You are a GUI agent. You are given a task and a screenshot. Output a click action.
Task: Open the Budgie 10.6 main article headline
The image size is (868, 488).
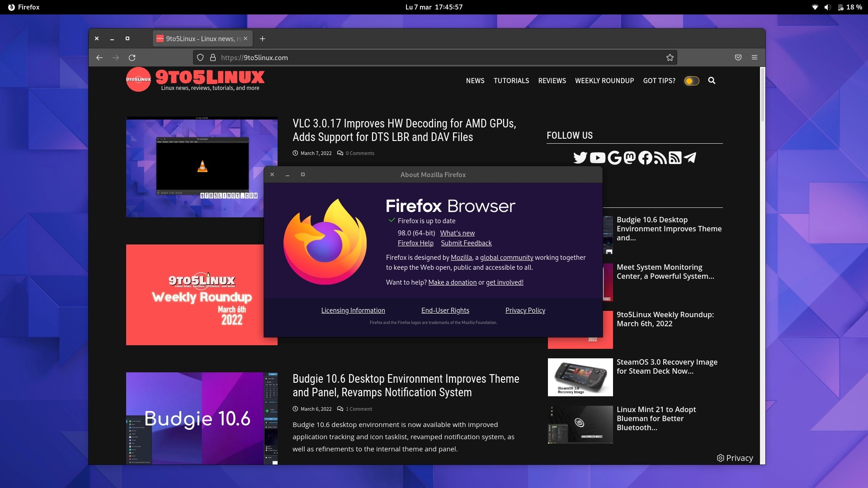406,385
